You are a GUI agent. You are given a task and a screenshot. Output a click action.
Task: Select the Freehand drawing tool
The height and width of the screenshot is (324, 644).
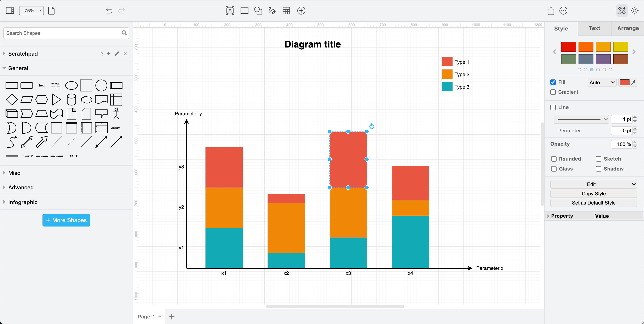click(272, 11)
